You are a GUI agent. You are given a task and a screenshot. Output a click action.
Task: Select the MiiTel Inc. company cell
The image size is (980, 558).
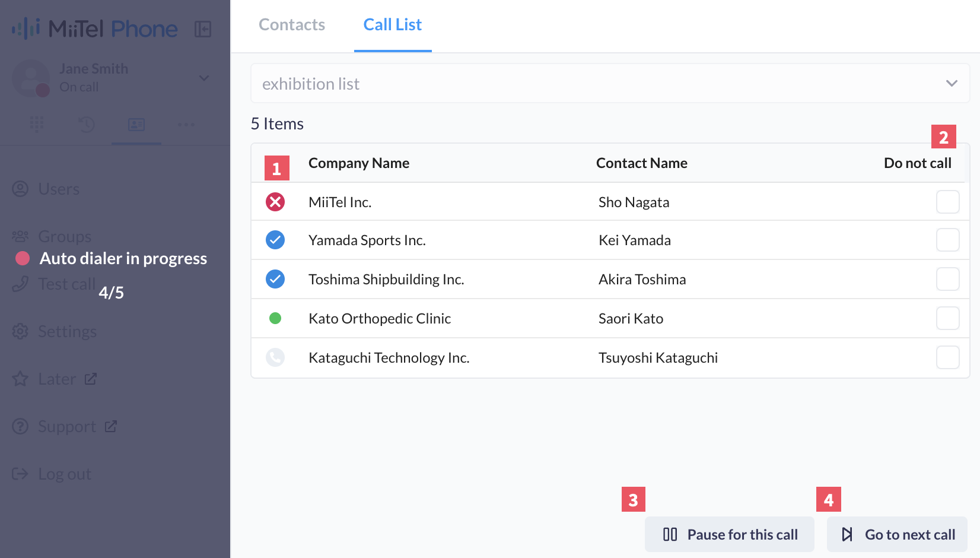[x=340, y=202]
